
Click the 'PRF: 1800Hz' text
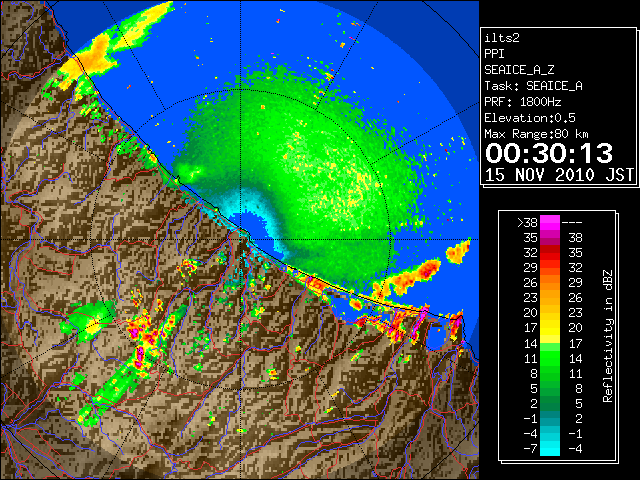point(522,102)
